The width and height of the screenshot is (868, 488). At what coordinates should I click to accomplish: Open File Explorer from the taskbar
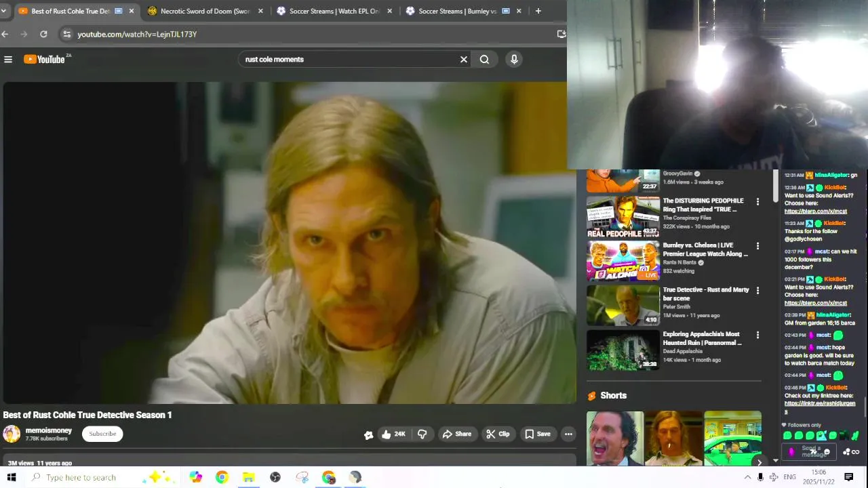249,477
